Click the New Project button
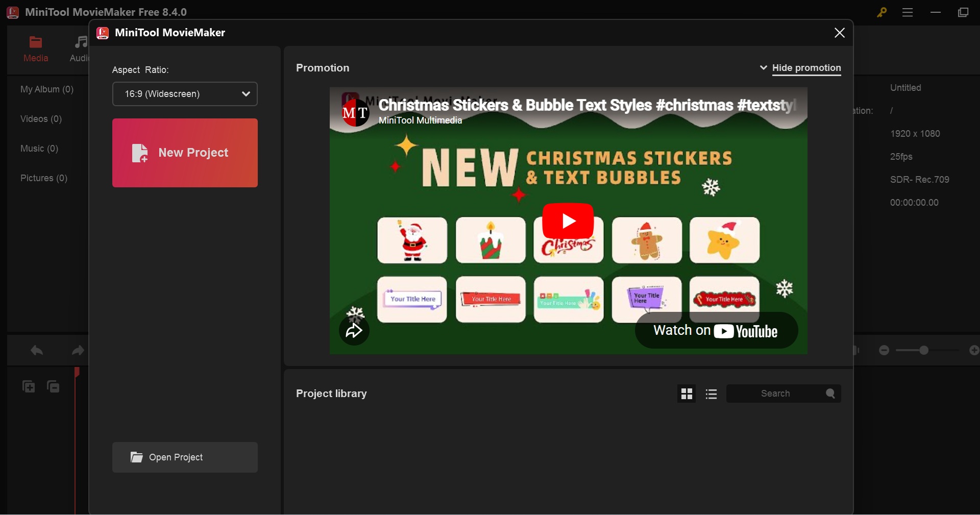 185,153
